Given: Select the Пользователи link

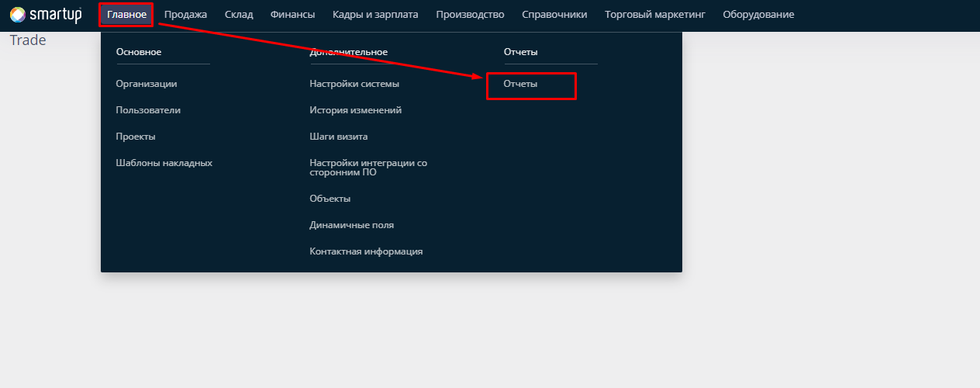Looking at the screenshot, I should [x=148, y=110].
